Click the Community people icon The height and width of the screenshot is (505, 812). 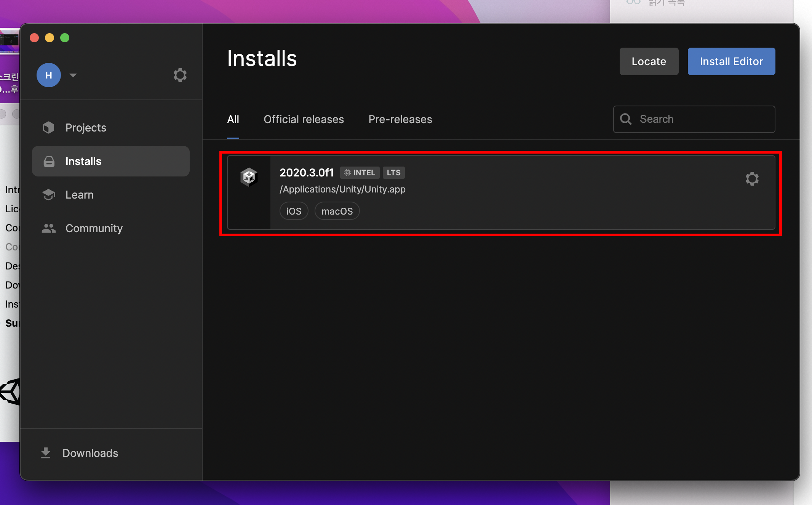coord(49,228)
